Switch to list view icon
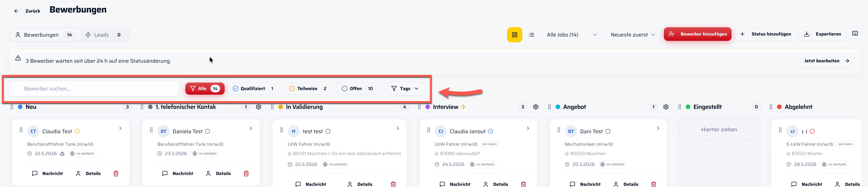This screenshot has height=187, width=868. click(531, 35)
